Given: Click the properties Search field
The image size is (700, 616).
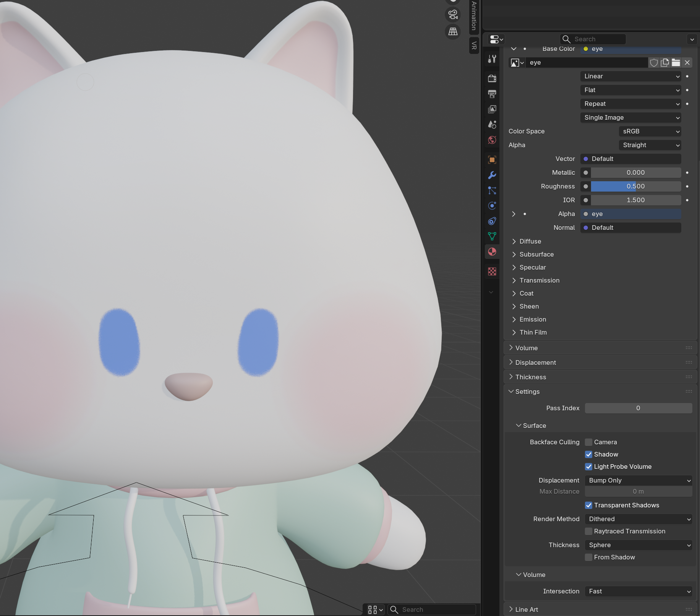Looking at the screenshot, I should [x=593, y=39].
